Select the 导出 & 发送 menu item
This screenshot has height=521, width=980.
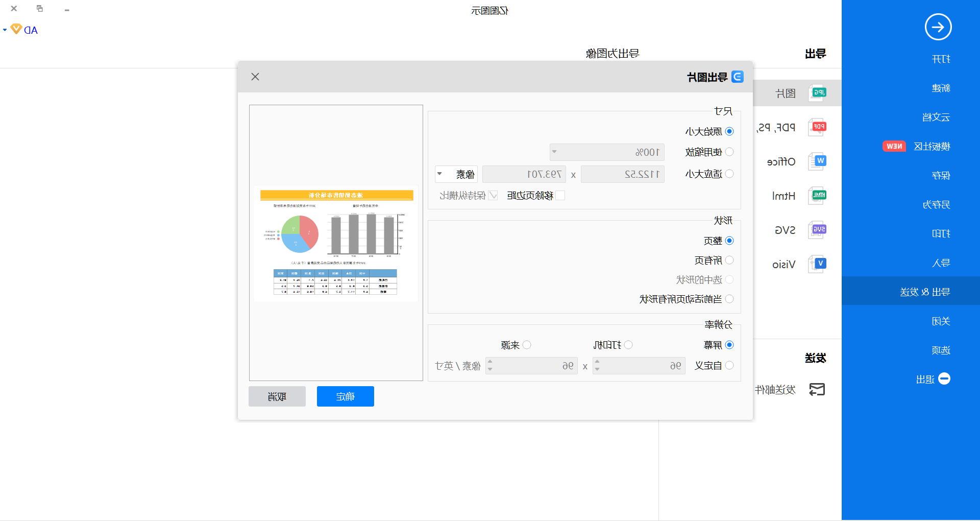(911, 291)
